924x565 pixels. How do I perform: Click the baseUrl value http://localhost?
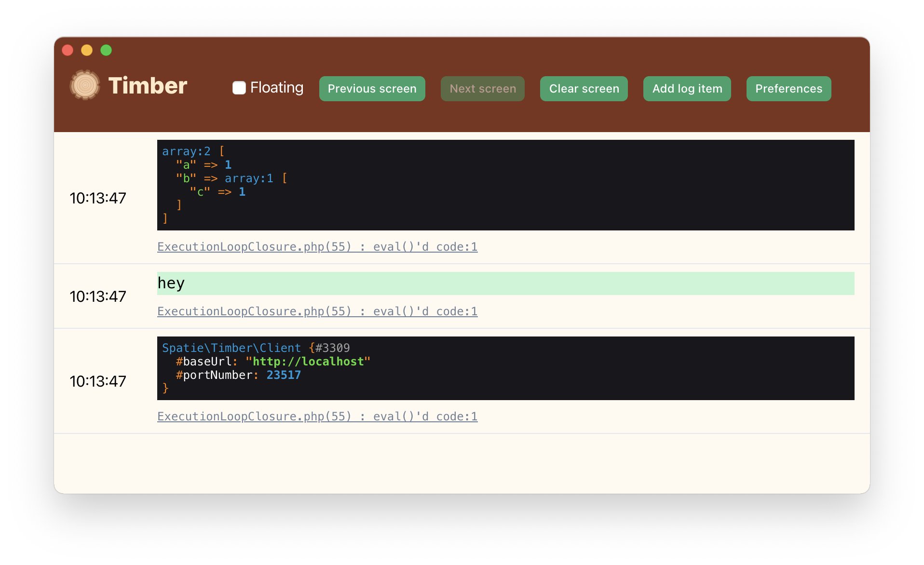click(x=308, y=362)
